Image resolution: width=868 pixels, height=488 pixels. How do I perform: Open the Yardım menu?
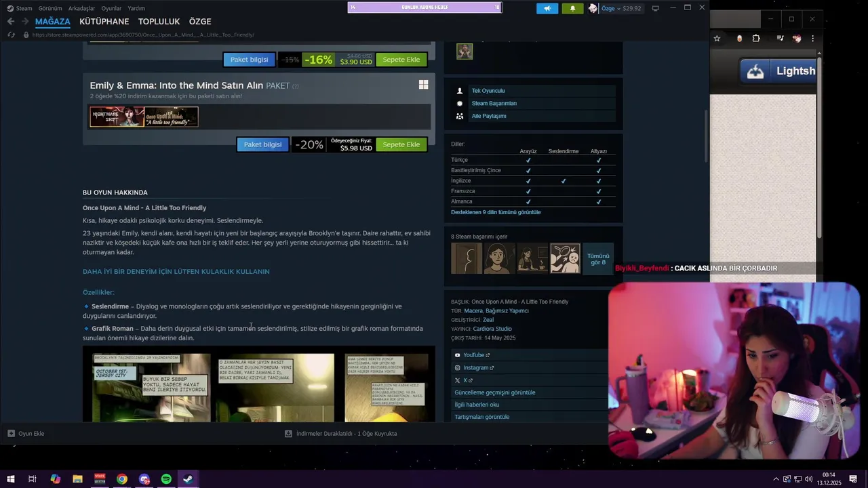pos(136,8)
